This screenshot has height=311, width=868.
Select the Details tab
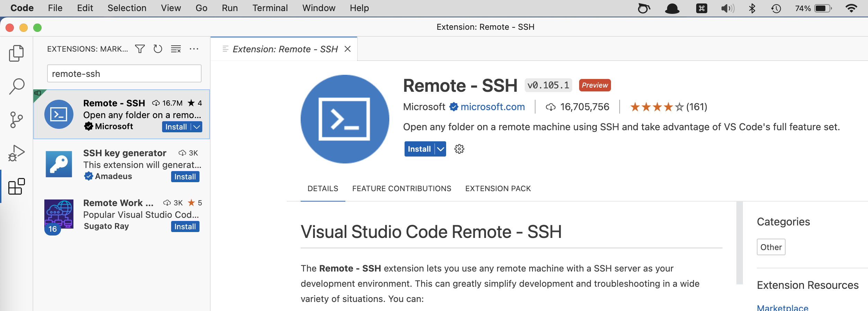point(323,188)
